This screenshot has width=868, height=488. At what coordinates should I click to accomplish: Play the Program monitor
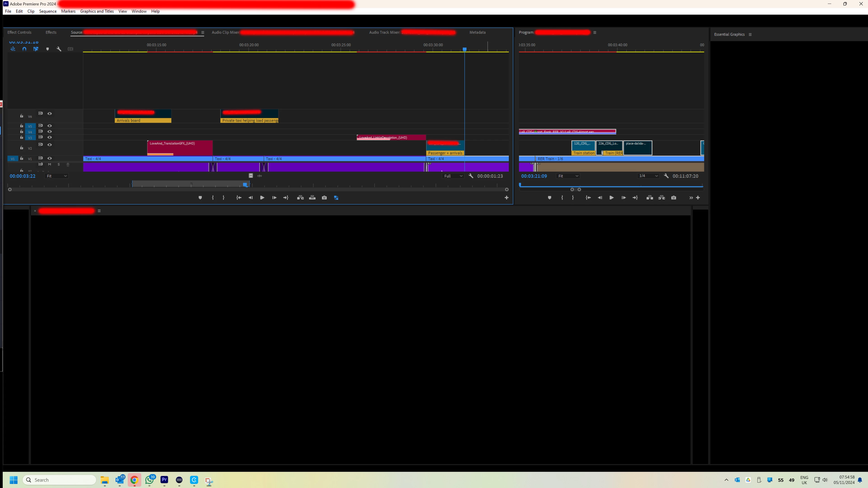(611, 198)
